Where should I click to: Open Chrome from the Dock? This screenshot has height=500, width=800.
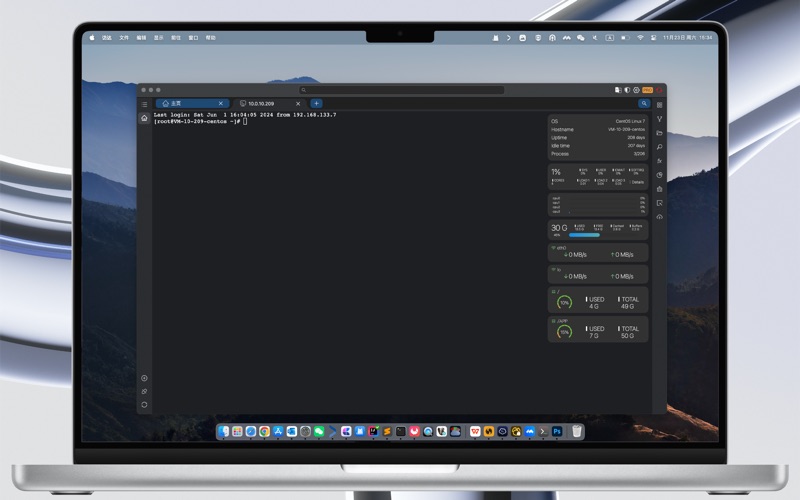tap(264, 432)
